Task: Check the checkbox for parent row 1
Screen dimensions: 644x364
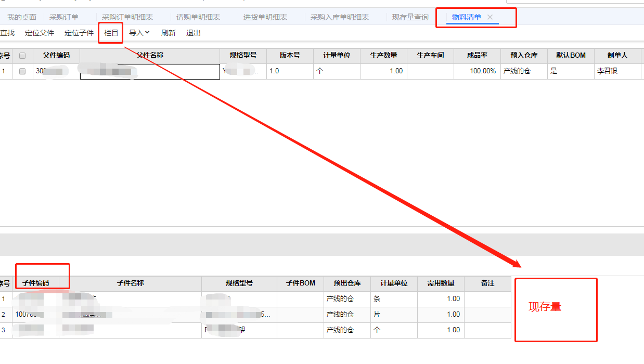Action: (22, 71)
